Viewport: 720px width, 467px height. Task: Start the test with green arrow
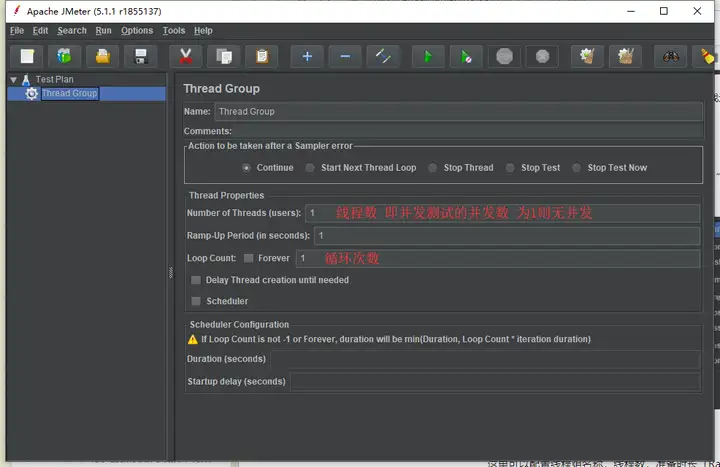point(428,56)
